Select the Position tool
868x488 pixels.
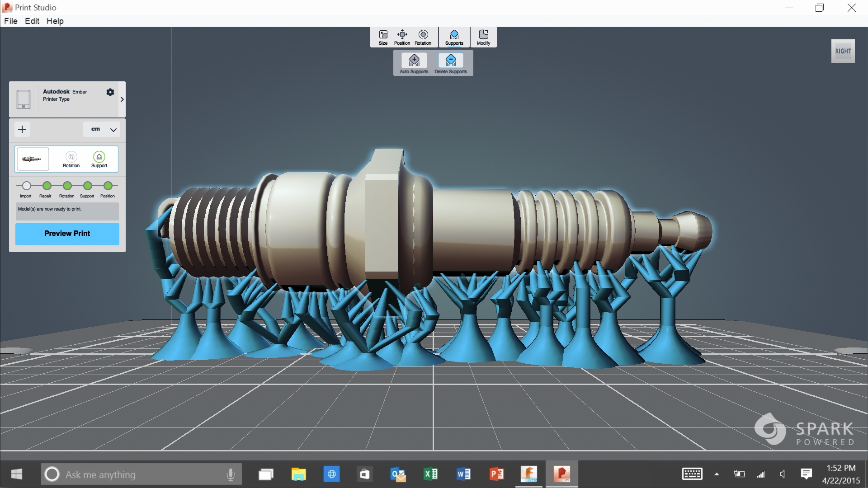(x=402, y=37)
